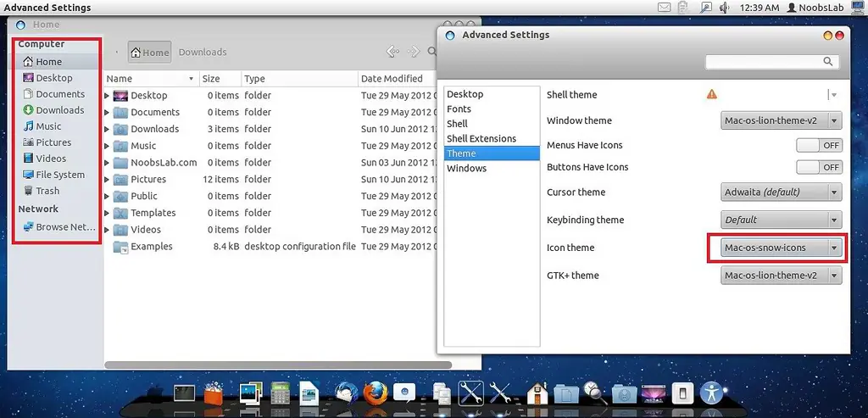
Task: Expand the Music folder row triangle
Action: (107, 146)
